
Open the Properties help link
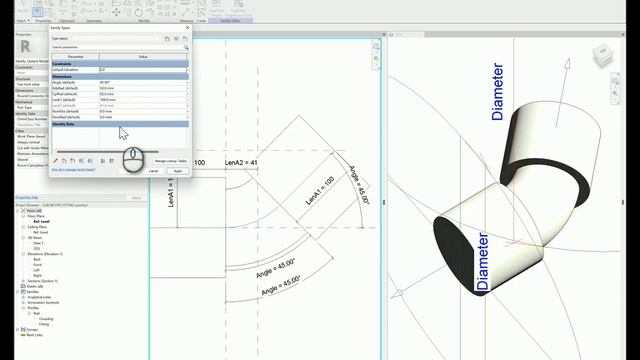(x=27, y=198)
